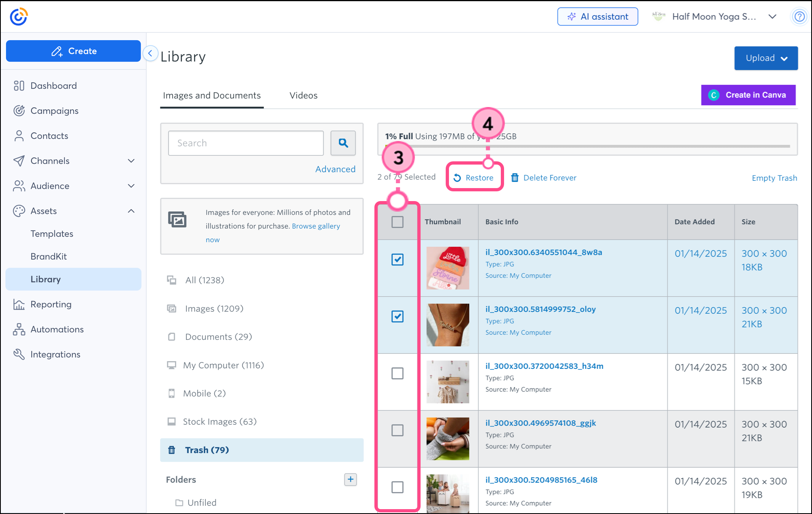Uncheck the il_300x300.6340551044_8w8a image checkbox
This screenshot has height=514, width=812.
397,259
